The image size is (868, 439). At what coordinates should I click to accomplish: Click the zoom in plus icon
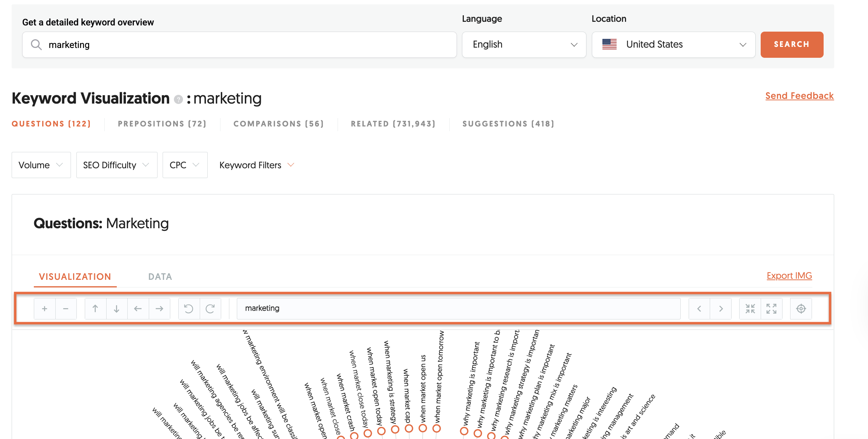click(x=44, y=308)
